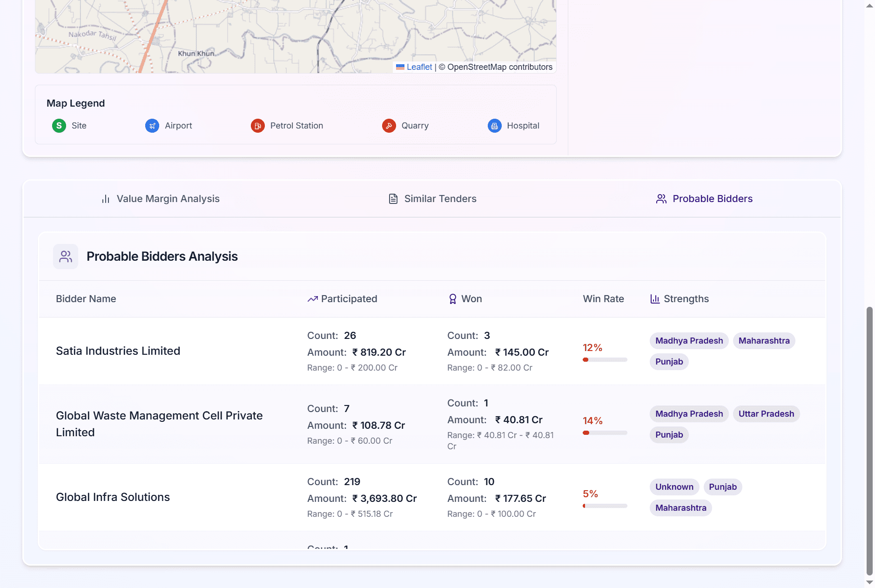Screen dimensions: 875x588
Task: Open the Value Margin Analysis tab
Action: [x=161, y=199]
